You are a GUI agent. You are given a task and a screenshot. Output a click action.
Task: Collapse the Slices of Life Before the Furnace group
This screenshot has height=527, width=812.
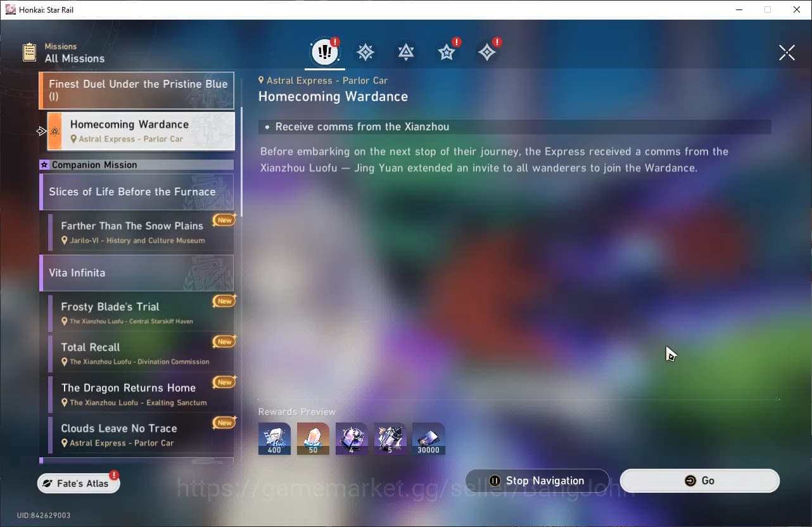137,192
